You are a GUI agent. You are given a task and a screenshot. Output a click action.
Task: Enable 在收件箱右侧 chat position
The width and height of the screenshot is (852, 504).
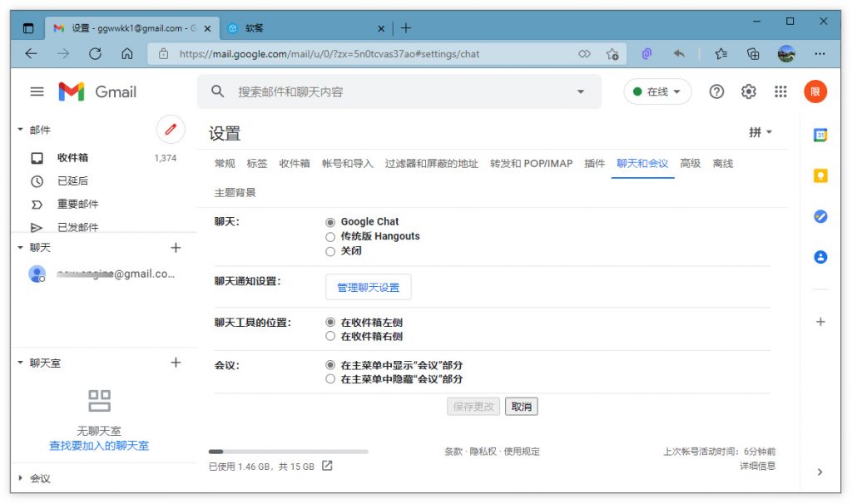(x=330, y=336)
